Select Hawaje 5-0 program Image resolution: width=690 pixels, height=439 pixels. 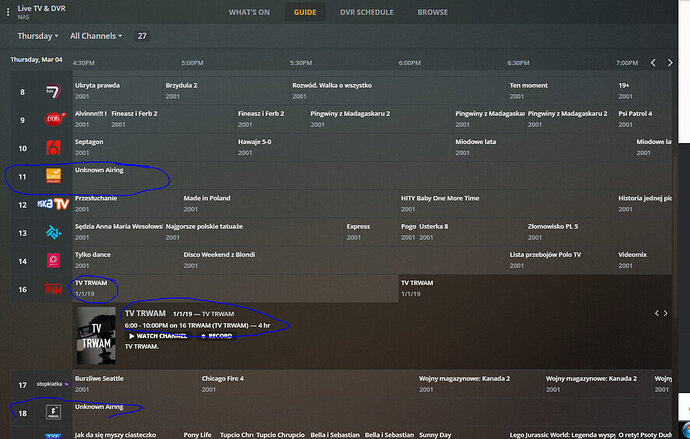tap(344, 147)
